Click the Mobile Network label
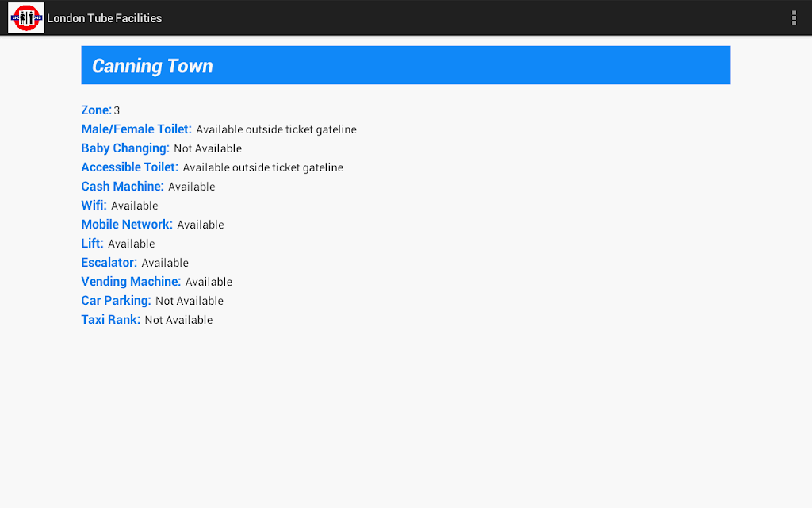 [127, 225]
